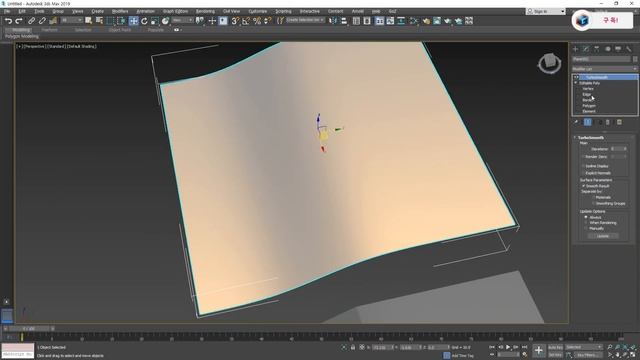Image resolution: width=640 pixels, height=360 pixels.
Task: Toggle Spinner Snap
Action: (x=268, y=21)
